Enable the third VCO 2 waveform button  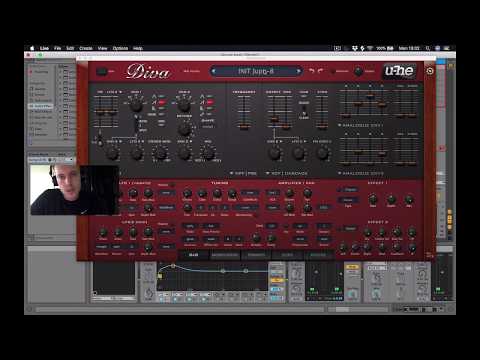(210, 108)
